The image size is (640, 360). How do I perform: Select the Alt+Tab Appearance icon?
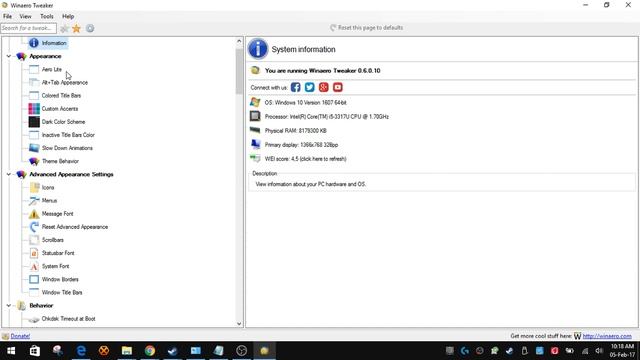click(34, 82)
